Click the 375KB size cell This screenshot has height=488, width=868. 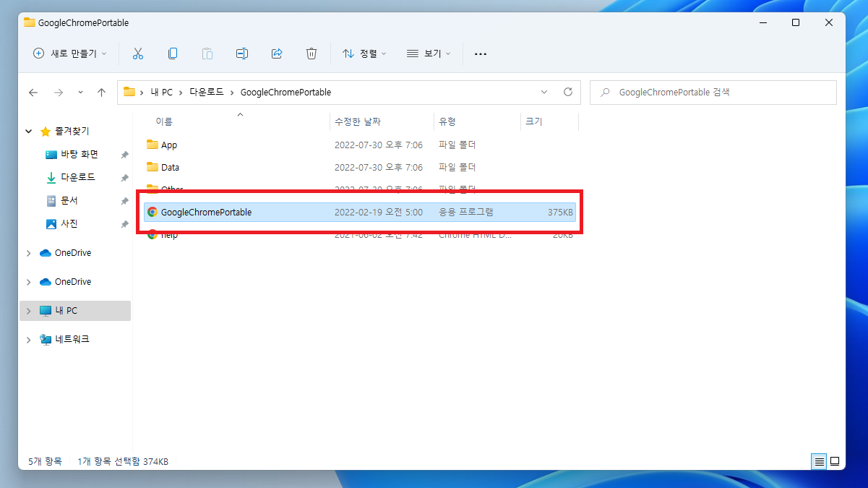(560, 212)
